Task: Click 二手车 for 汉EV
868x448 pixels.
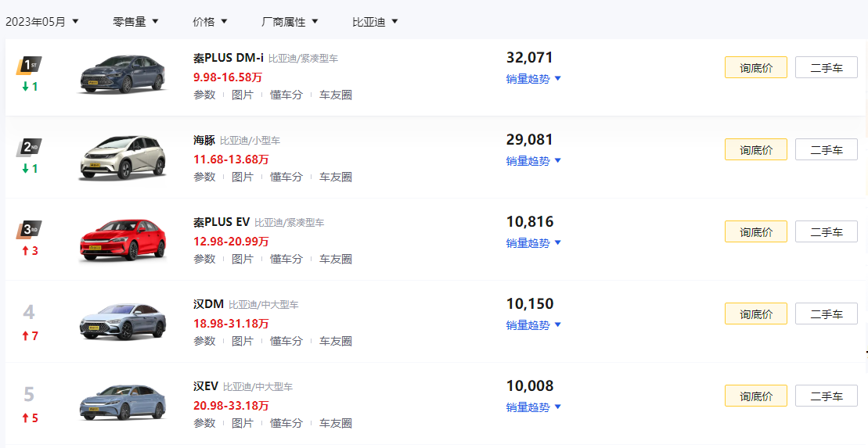Action: (827, 396)
